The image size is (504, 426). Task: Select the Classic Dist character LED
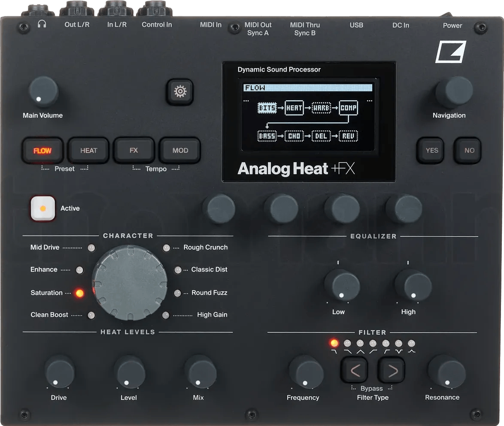tap(178, 270)
